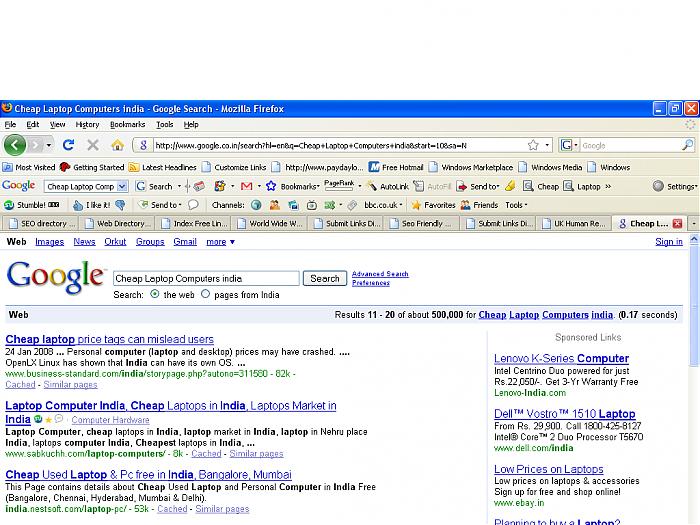This screenshot has height=525, width=700.
Task: Open StumbleUpon Tools dropdown
Action: 516,205
